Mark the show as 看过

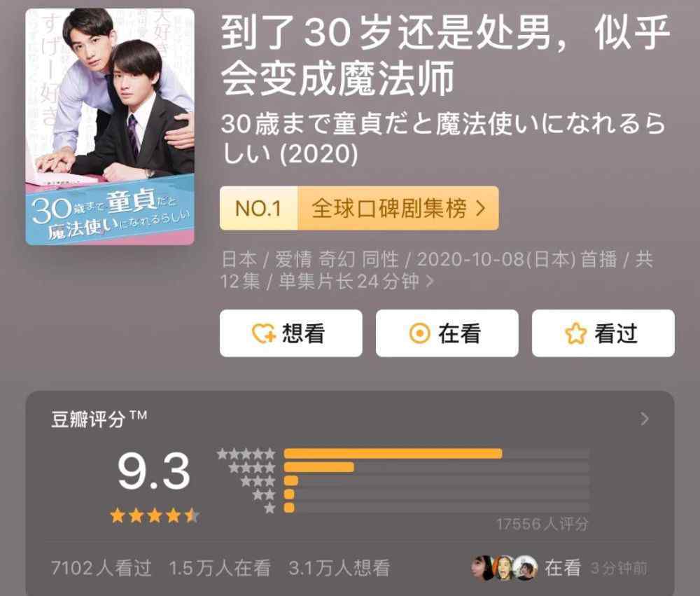(x=603, y=333)
